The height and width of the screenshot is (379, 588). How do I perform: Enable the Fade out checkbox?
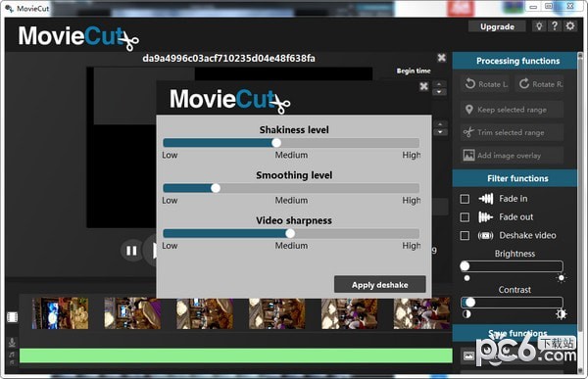(465, 217)
